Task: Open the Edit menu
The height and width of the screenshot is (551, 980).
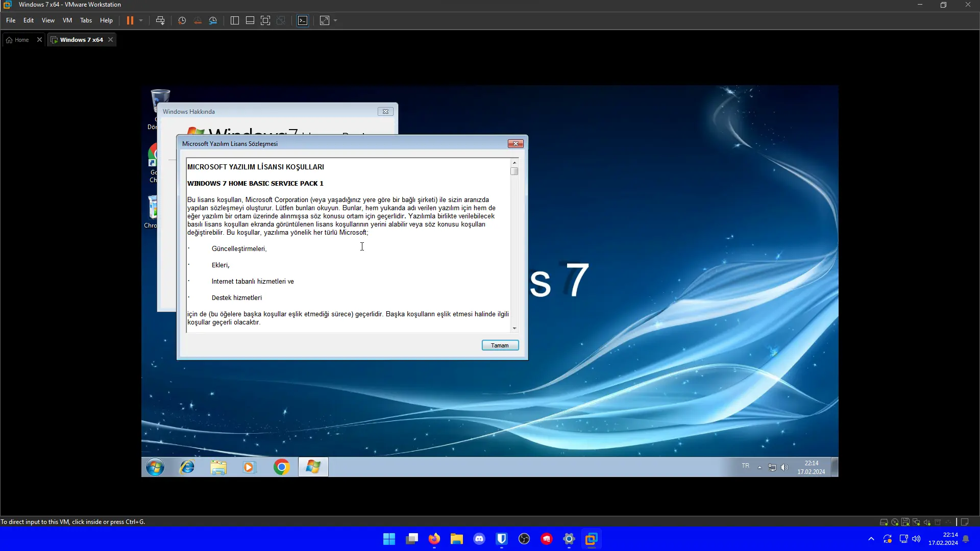Action: click(29, 20)
